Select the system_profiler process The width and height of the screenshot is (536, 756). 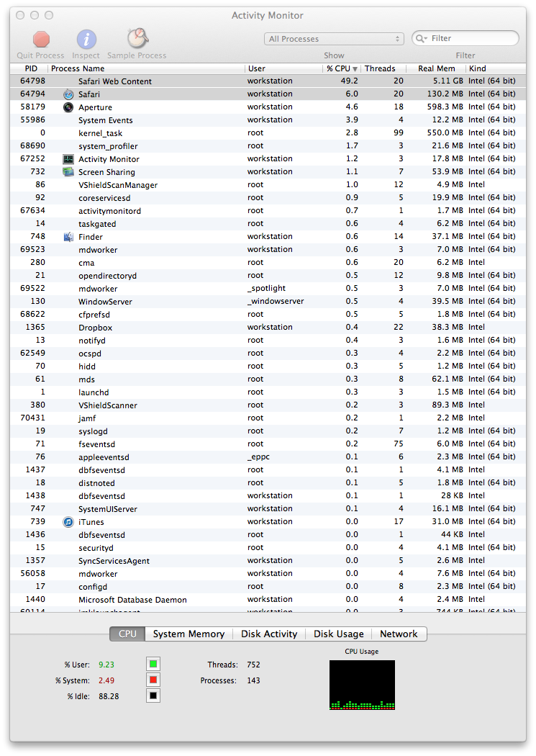[x=268, y=146]
